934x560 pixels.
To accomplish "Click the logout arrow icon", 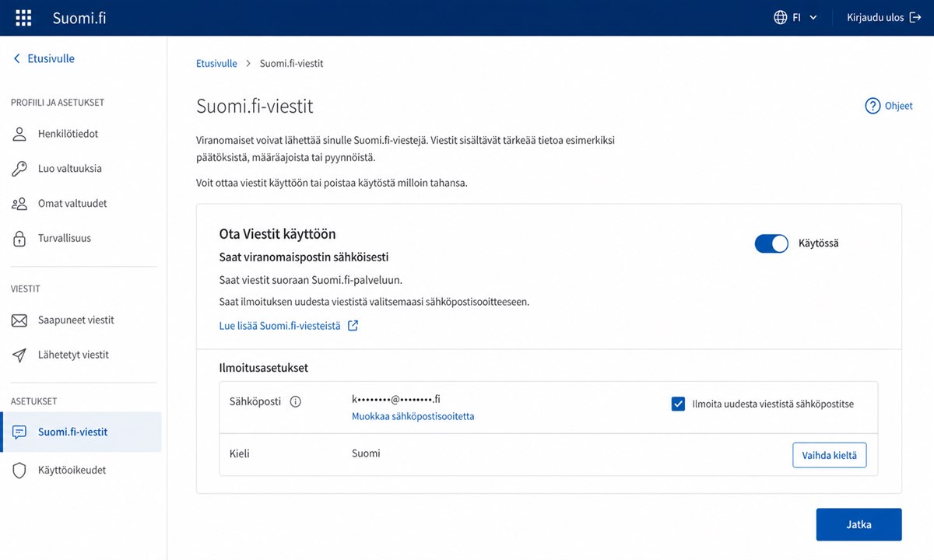I will 915,17.
